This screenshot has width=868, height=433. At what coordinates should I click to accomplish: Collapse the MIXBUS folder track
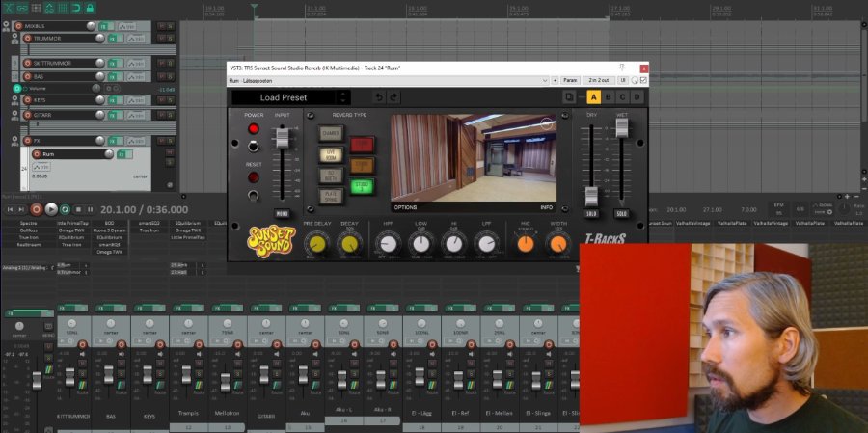7,26
